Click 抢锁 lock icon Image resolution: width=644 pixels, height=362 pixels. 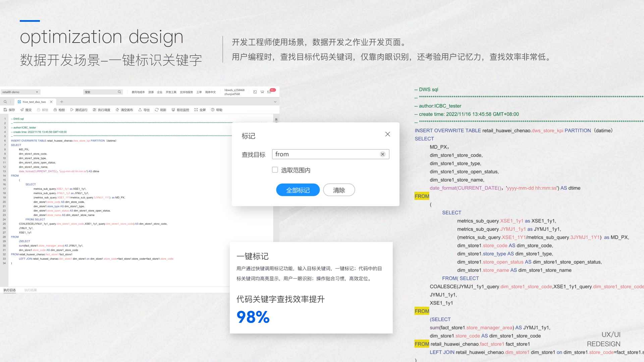pos(55,110)
